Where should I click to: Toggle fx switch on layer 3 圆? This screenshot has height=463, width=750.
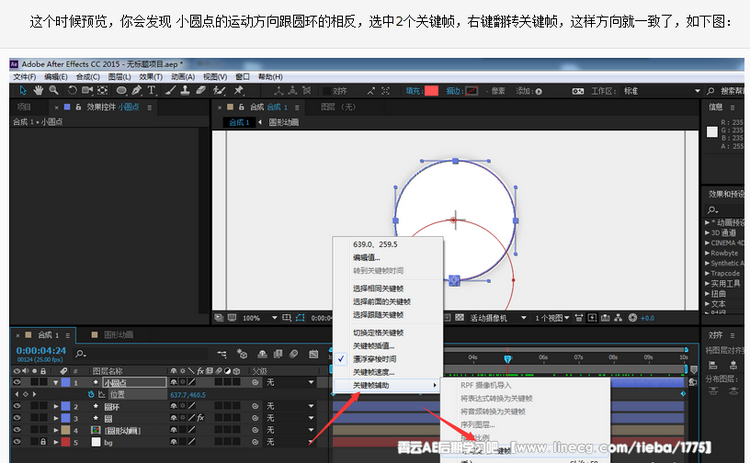[x=200, y=418]
